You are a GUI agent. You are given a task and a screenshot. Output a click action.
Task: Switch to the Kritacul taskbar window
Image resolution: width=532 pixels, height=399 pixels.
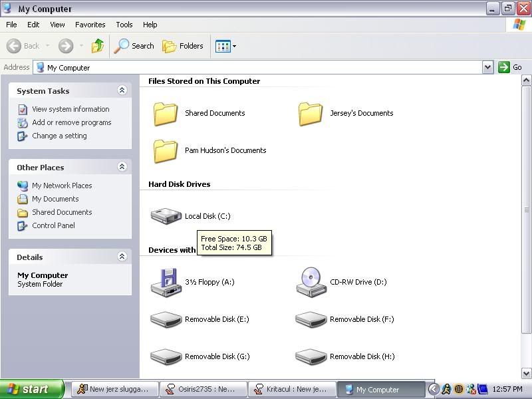[292, 389]
